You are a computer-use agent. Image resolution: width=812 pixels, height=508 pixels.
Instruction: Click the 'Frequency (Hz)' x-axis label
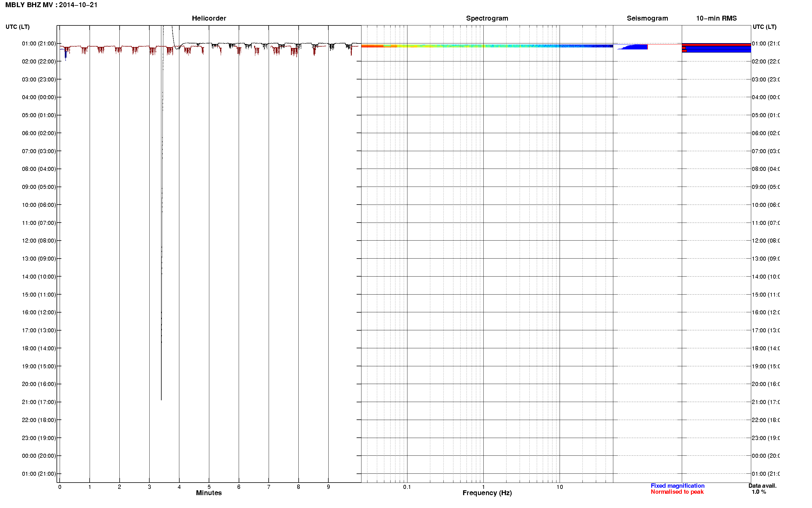(x=487, y=493)
